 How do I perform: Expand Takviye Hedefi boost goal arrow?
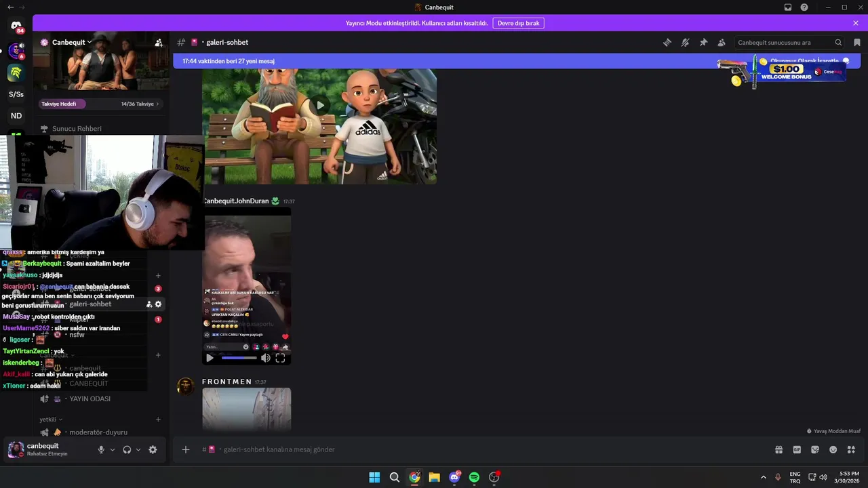(x=157, y=104)
